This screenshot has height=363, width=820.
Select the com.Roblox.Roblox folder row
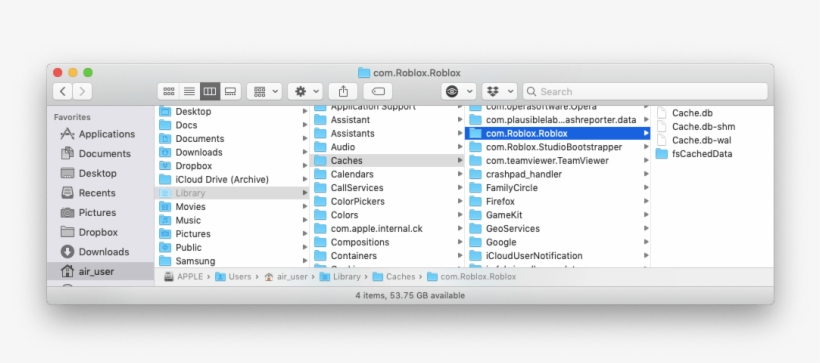click(x=557, y=133)
